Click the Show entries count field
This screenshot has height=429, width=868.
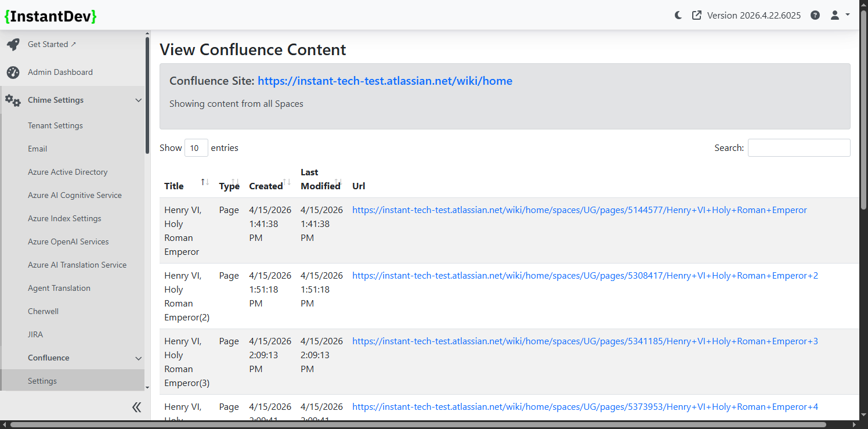coord(196,148)
